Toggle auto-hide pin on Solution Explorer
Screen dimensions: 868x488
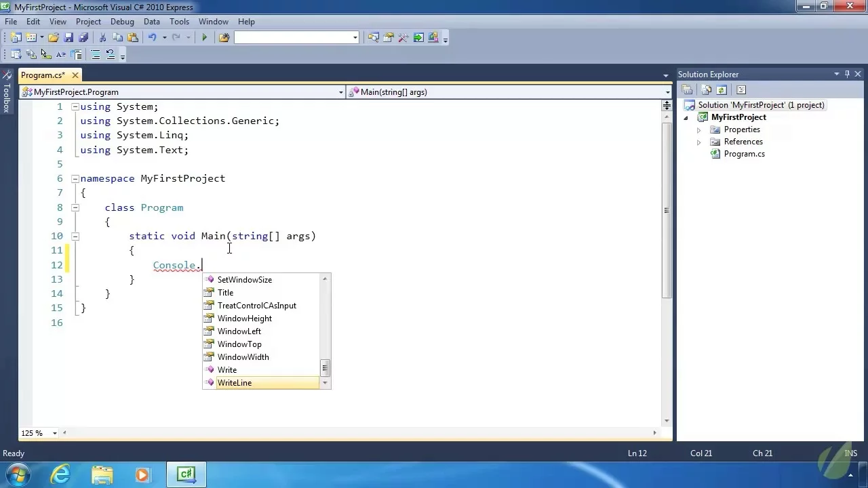pyautogui.click(x=847, y=74)
